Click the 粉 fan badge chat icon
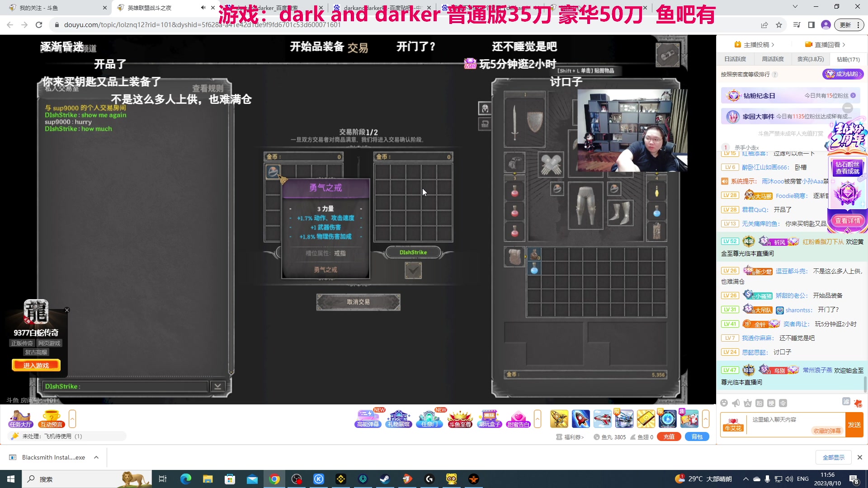The height and width of the screenshot is (488, 868). pos(759,403)
